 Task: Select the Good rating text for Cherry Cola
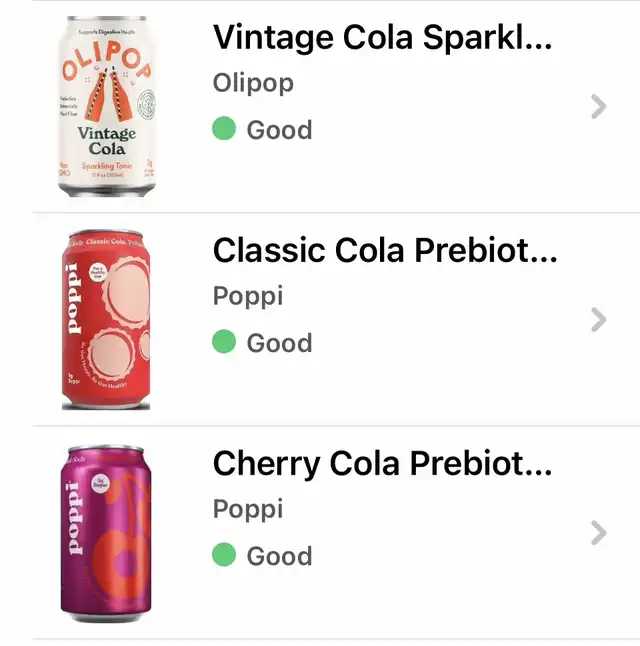(279, 556)
